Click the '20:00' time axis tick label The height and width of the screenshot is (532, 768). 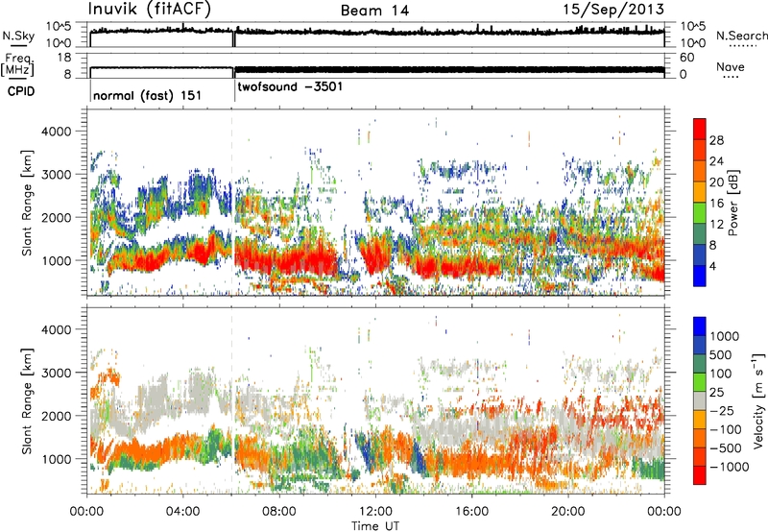click(567, 512)
